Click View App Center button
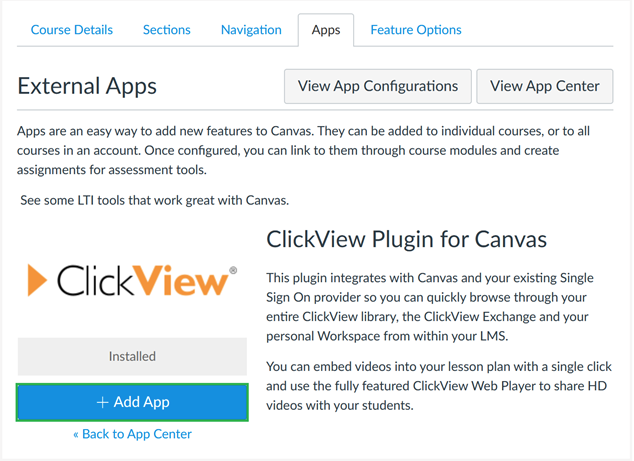Image resolution: width=634 pixels, height=461 pixels. tap(545, 86)
